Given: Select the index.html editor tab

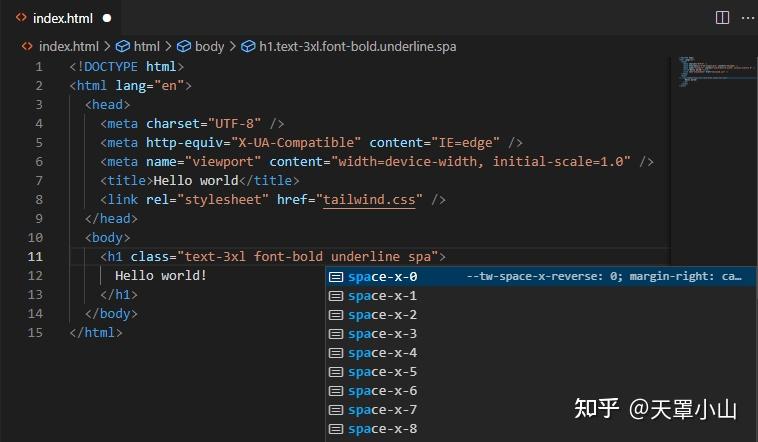Looking at the screenshot, I should [63, 18].
